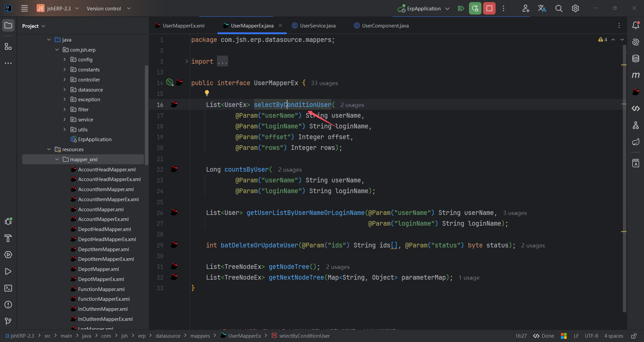This screenshot has width=644, height=342.
Task: Open the Services tool window
Action: tap(8, 255)
